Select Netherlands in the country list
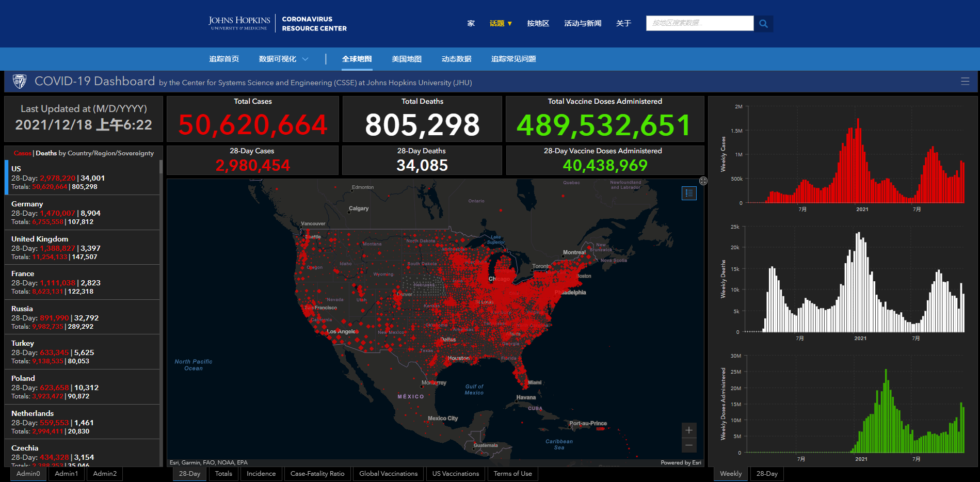This screenshot has height=482, width=980. click(x=83, y=422)
